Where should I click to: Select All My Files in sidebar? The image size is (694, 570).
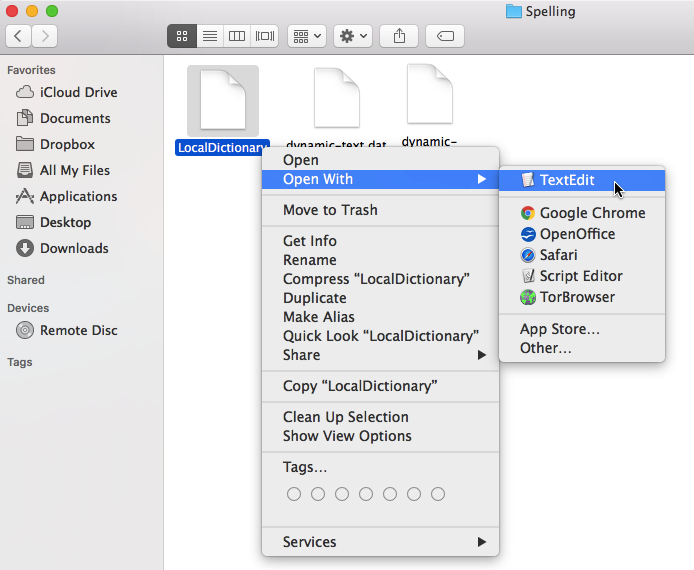[x=63, y=170]
